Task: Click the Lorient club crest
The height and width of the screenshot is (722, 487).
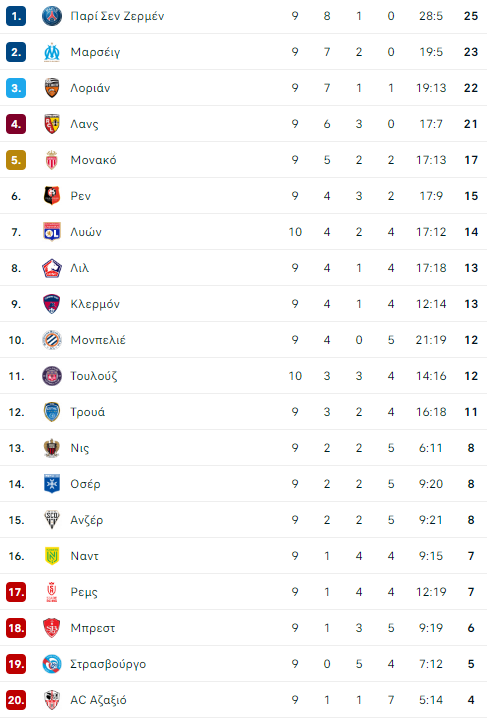Action: click(x=52, y=88)
